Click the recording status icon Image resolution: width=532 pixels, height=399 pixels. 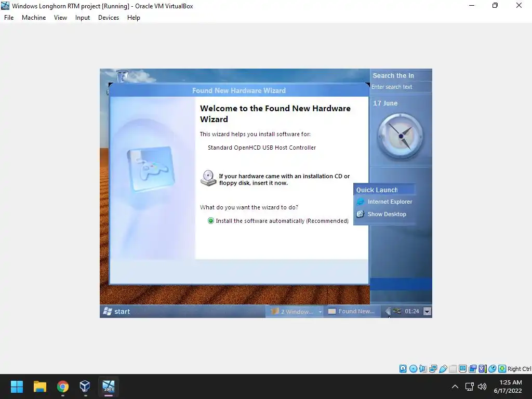coord(472,369)
